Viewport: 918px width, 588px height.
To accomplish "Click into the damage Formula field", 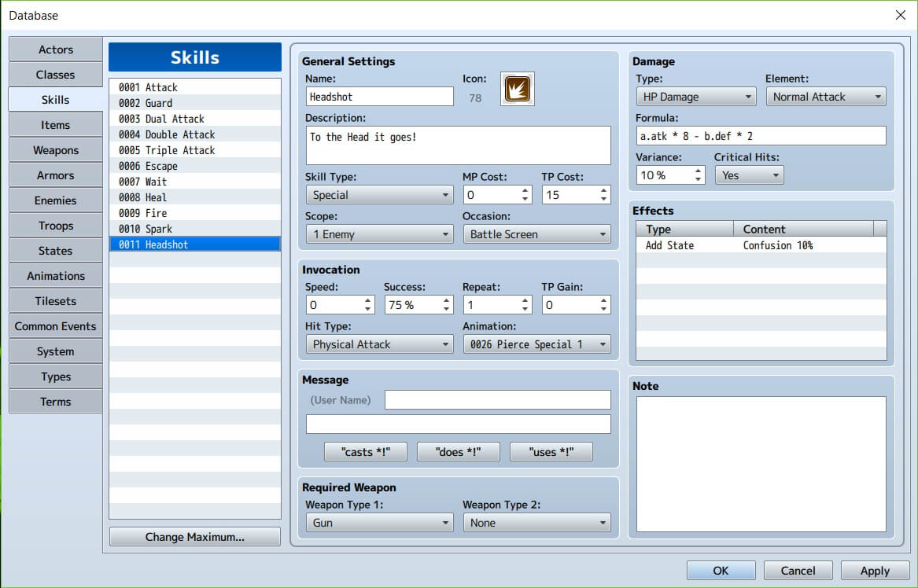I will [x=761, y=136].
